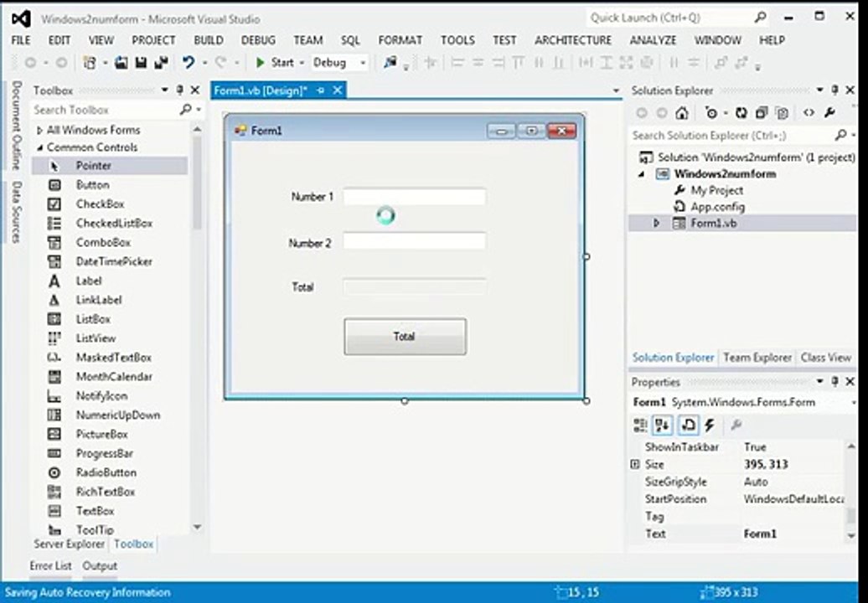This screenshot has height=603, width=868.
Task: Open the Error List tab
Action: (x=50, y=566)
